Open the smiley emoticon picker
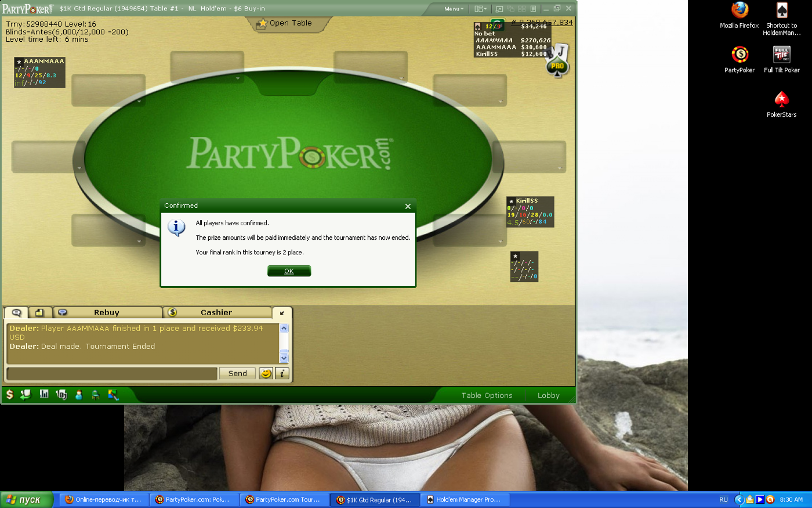Screen dimensions: 812x508 point(266,373)
